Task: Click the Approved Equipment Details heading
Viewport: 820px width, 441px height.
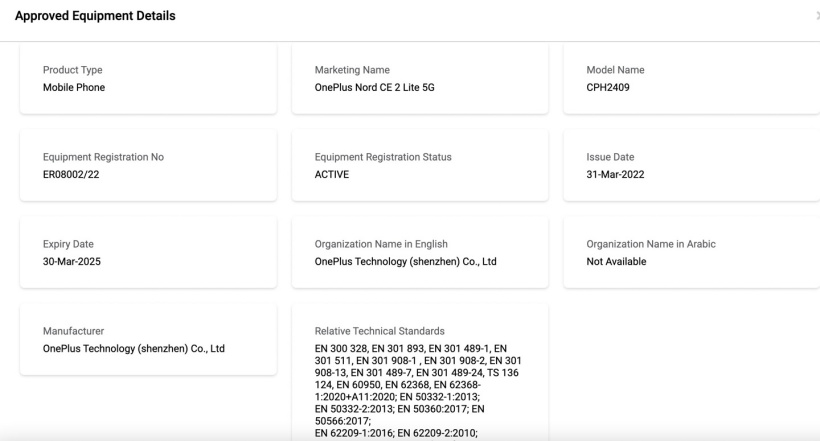Action: (95, 16)
